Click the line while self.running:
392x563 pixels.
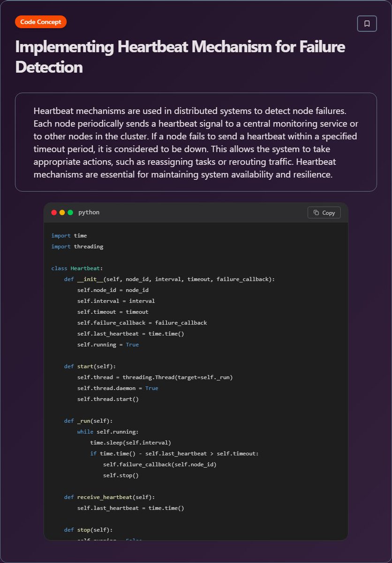[108, 432]
